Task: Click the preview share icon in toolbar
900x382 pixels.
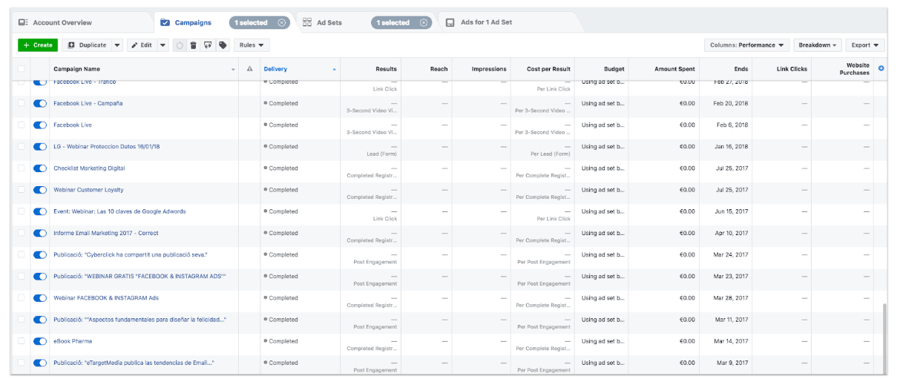Action: point(208,45)
